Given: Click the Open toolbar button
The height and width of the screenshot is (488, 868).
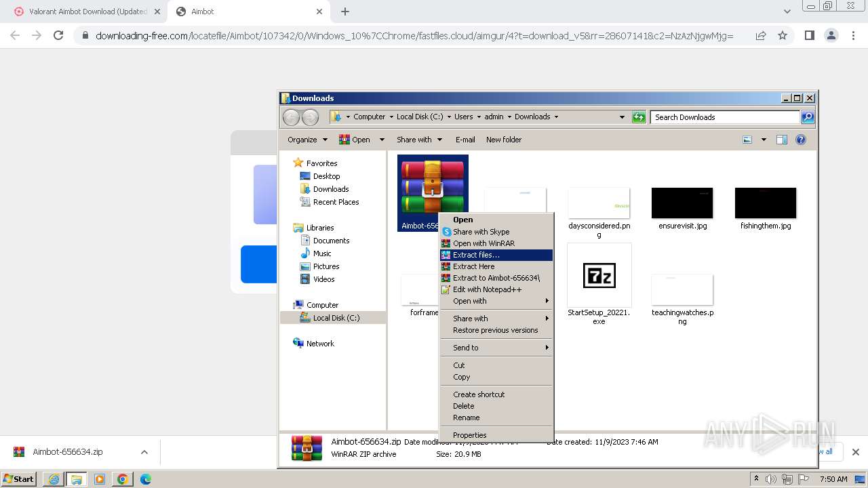Looking at the screenshot, I should pos(355,140).
